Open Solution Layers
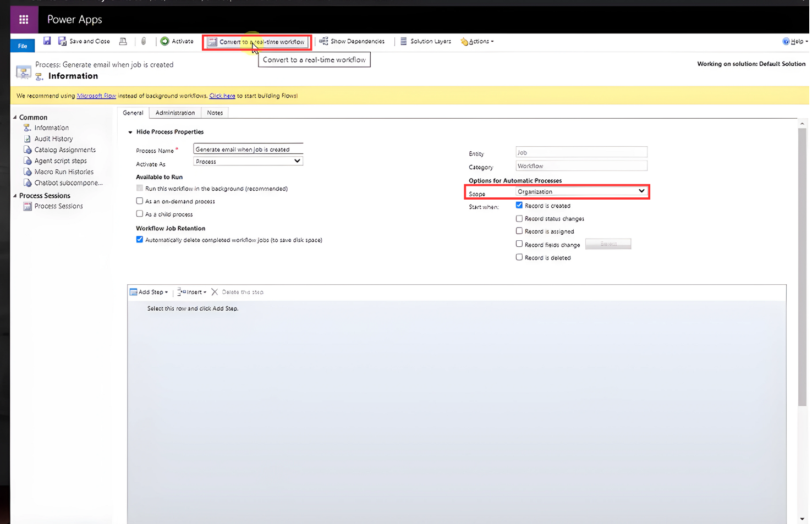The width and height of the screenshot is (812, 524). pyautogui.click(x=425, y=41)
